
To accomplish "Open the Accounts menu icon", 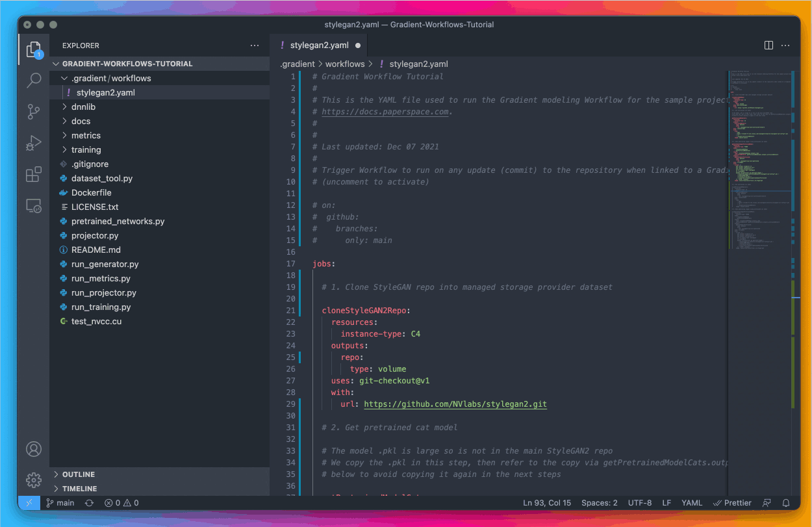I will coord(34,449).
